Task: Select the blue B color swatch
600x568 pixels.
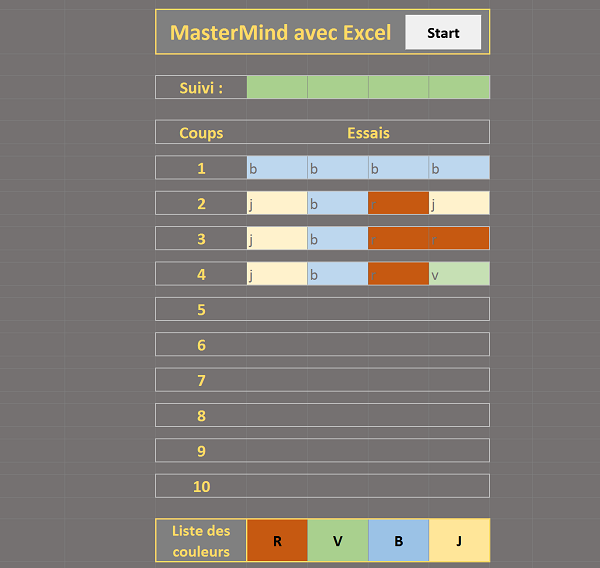Action: click(398, 540)
